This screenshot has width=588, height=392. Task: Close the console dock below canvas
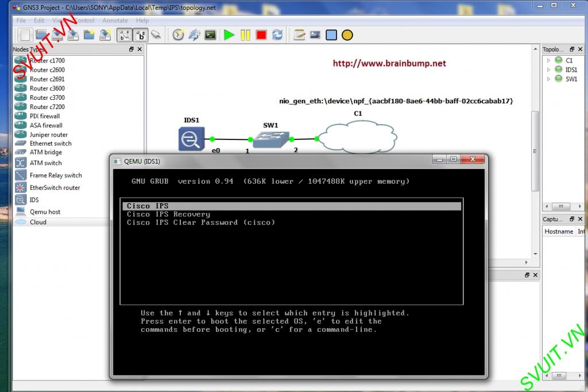tap(536, 275)
